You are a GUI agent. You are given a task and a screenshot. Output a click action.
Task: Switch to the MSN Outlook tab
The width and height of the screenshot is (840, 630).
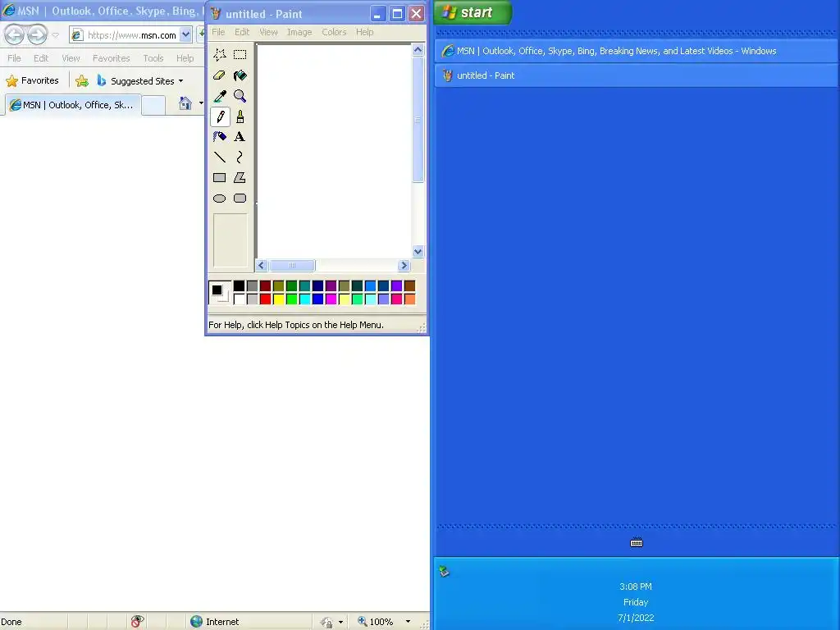tap(73, 104)
